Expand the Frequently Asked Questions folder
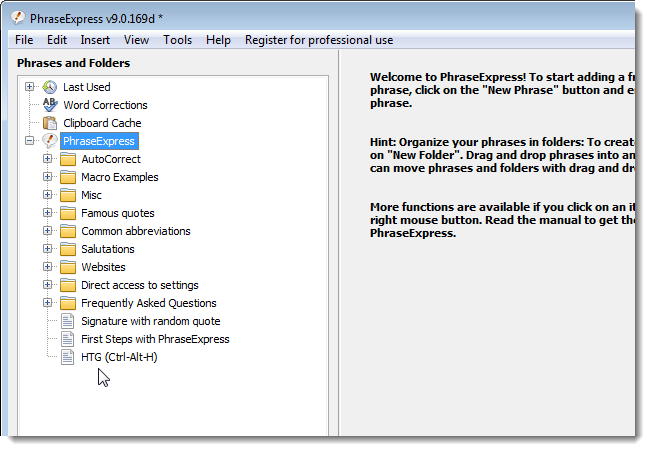 pyautogui.click(x=48, y=303)
